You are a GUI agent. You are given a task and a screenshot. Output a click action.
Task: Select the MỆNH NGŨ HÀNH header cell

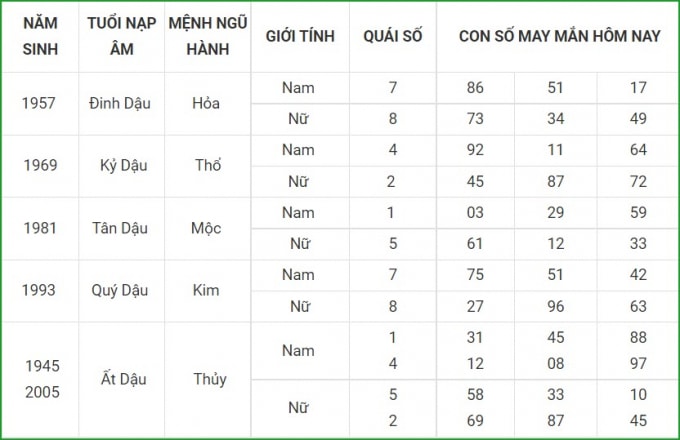click(208, 36)
